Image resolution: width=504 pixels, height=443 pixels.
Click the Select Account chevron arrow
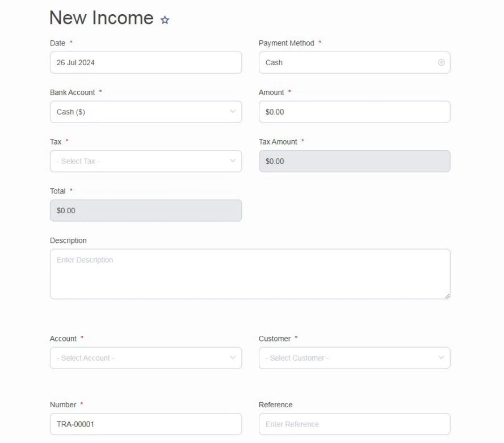point(232,358)
